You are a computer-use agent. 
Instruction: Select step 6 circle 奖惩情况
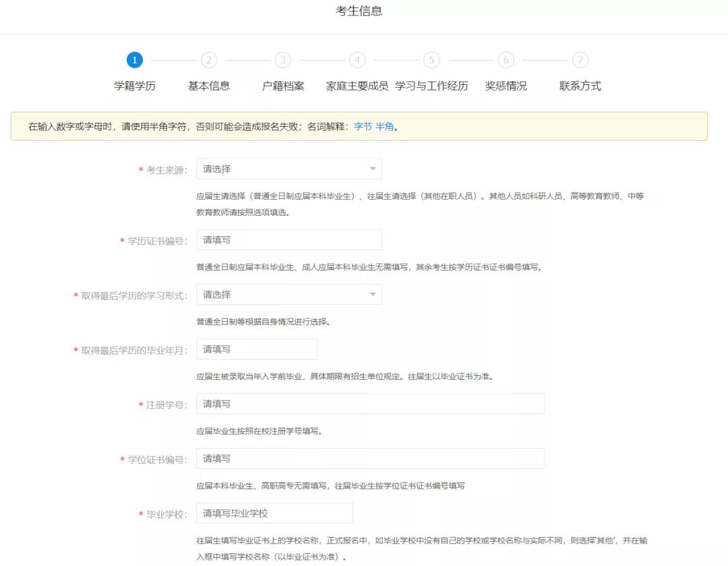(506, 60)
